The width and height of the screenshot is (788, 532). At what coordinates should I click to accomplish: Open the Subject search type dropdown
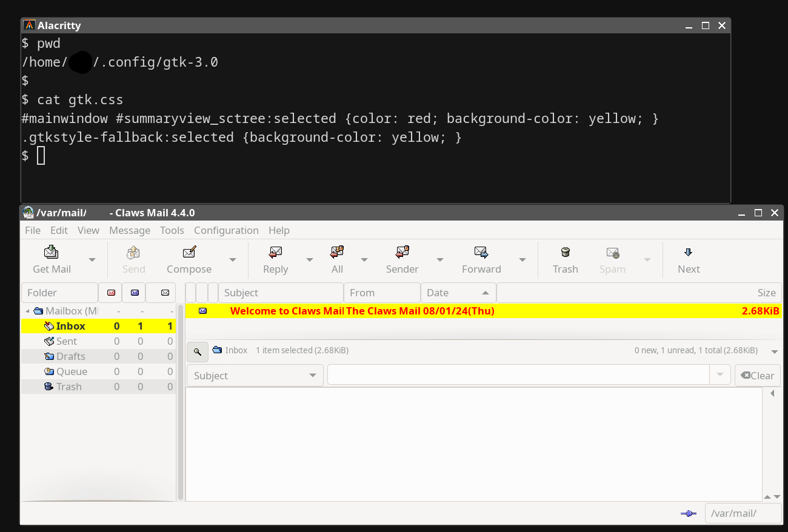255,376
